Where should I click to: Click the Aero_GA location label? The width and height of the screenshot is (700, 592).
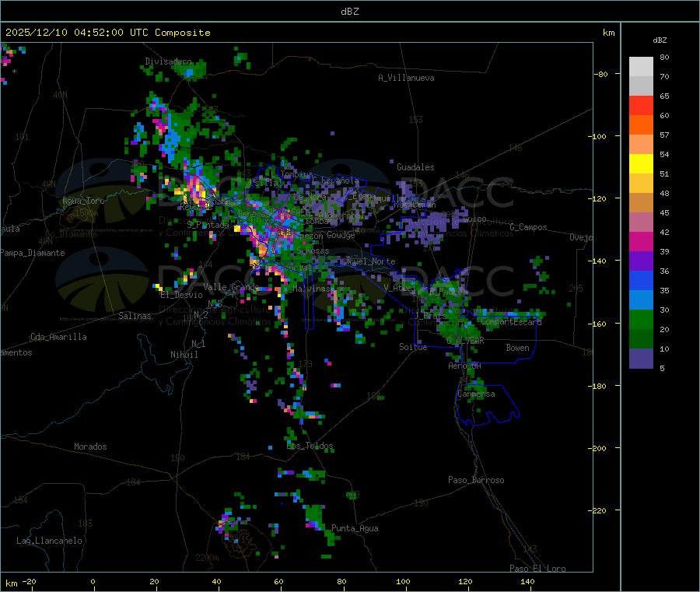click(464, 366)
